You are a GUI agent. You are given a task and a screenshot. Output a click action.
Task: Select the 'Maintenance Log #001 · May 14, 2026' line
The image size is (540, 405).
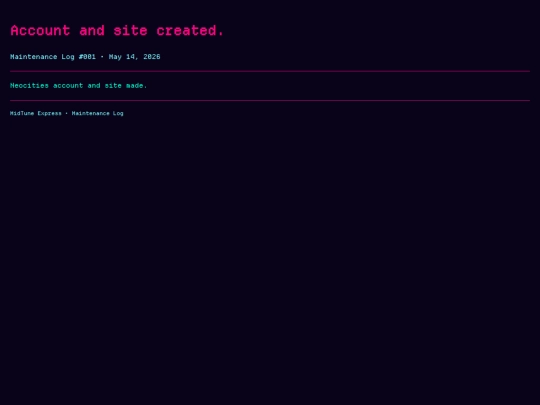85,57
